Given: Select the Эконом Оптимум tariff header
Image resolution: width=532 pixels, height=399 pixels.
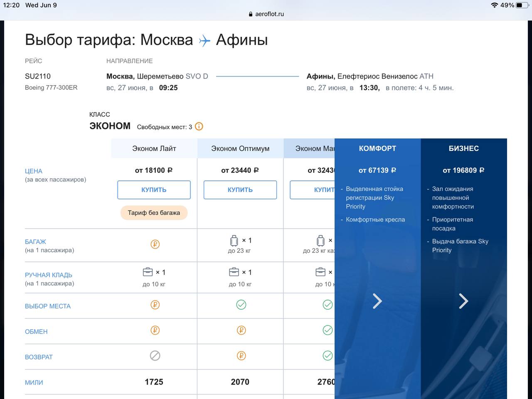Looking at the screenshot, I should click(240, 148).
